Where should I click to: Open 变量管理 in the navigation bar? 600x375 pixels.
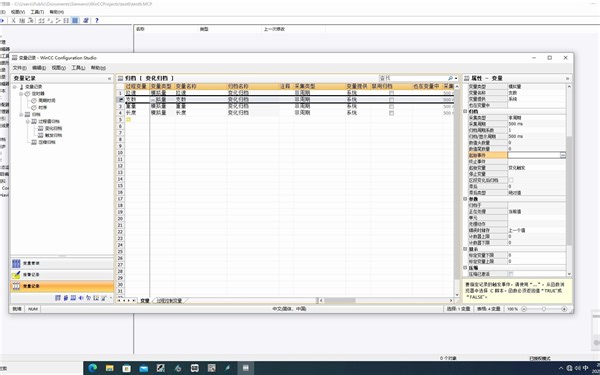click(x=62, y=263)
